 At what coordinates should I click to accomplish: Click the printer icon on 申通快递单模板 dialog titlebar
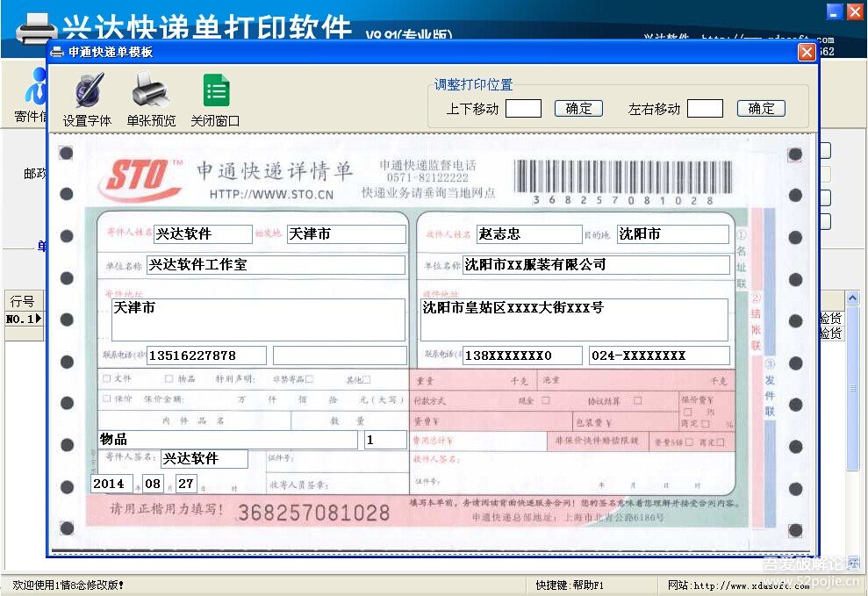56,52
